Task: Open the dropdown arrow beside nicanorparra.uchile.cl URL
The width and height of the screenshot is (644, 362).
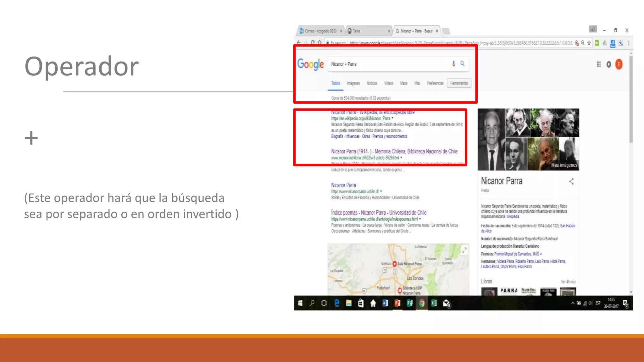Action: (x=381, y=191)
